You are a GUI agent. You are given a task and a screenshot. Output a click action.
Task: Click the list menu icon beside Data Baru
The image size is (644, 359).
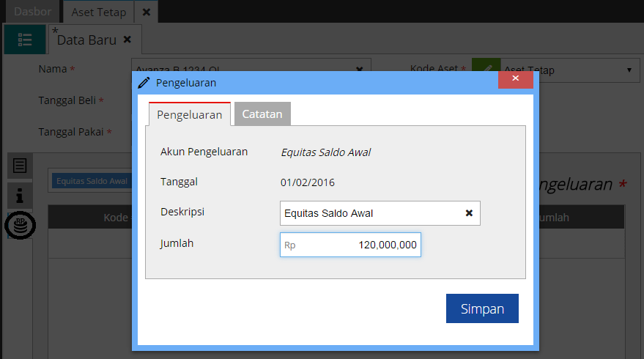pos(24,40)
